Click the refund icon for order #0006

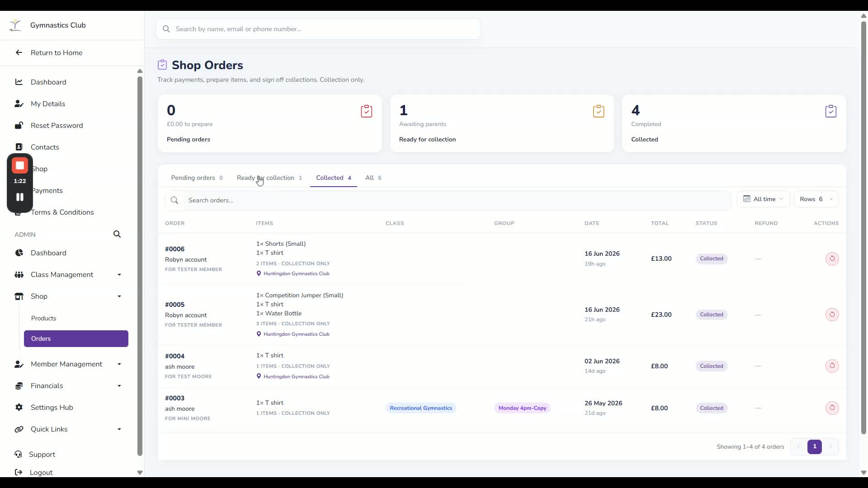pos(832,258)
